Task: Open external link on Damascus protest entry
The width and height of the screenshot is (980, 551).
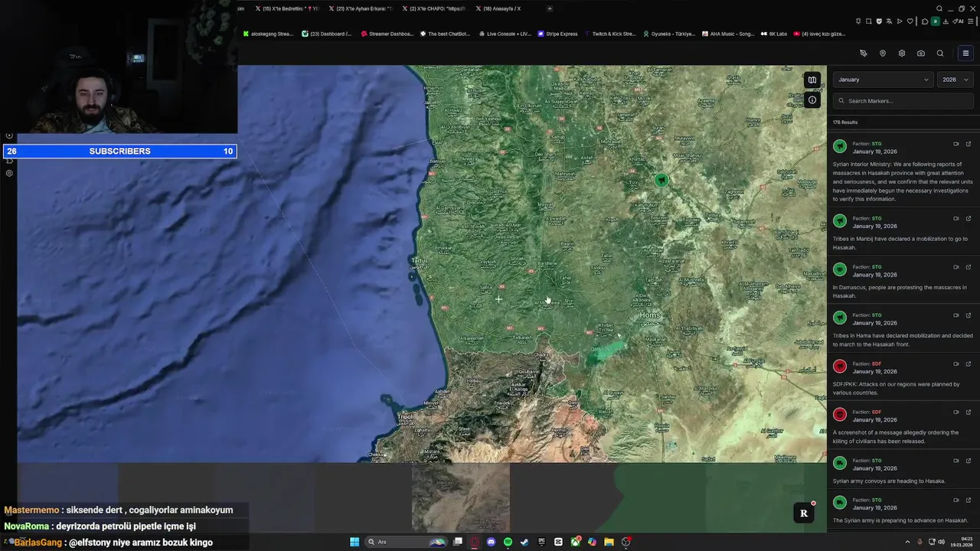Action: [969, 267]
